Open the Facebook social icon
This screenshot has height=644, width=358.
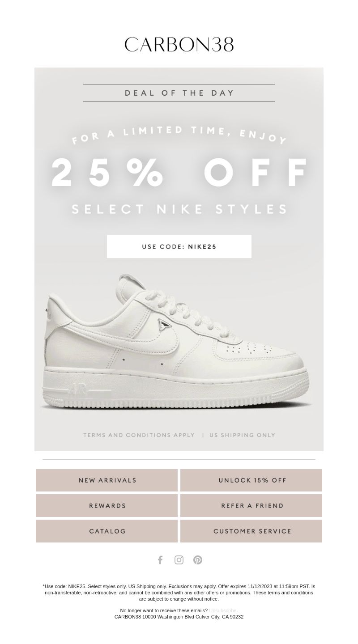pyautogui.click(x=160, y=560)
